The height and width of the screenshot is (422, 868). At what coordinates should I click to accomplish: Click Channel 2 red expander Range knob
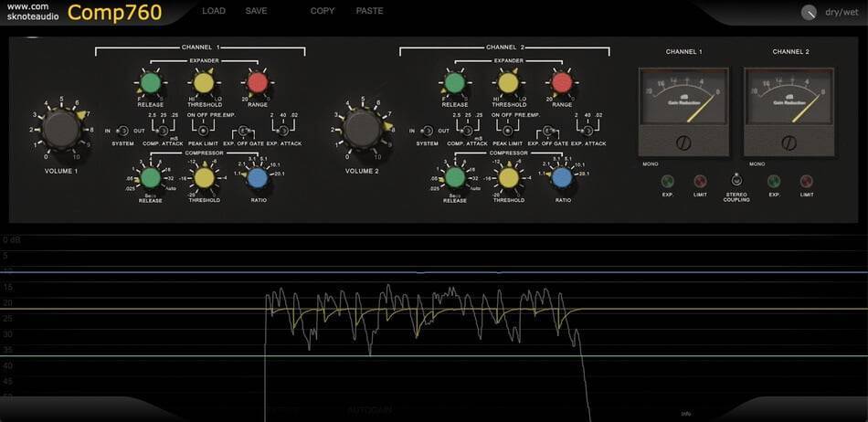[x=562, y=82]
